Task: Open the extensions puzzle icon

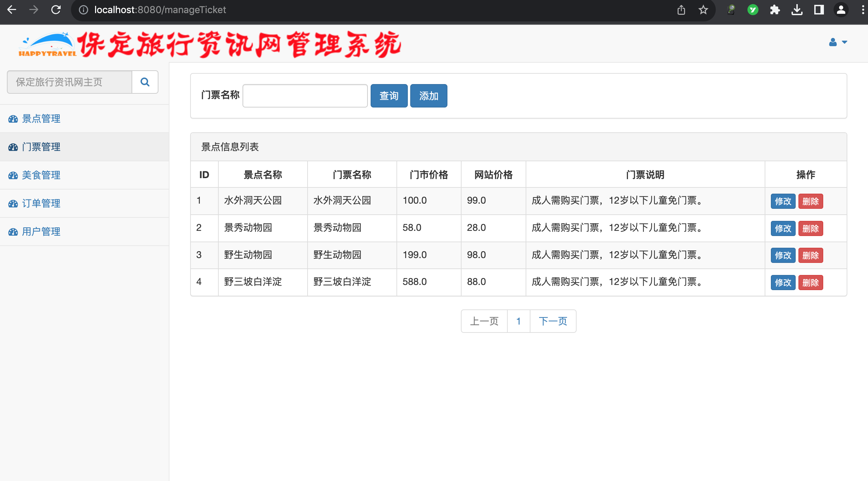Action: coord(775,10)
